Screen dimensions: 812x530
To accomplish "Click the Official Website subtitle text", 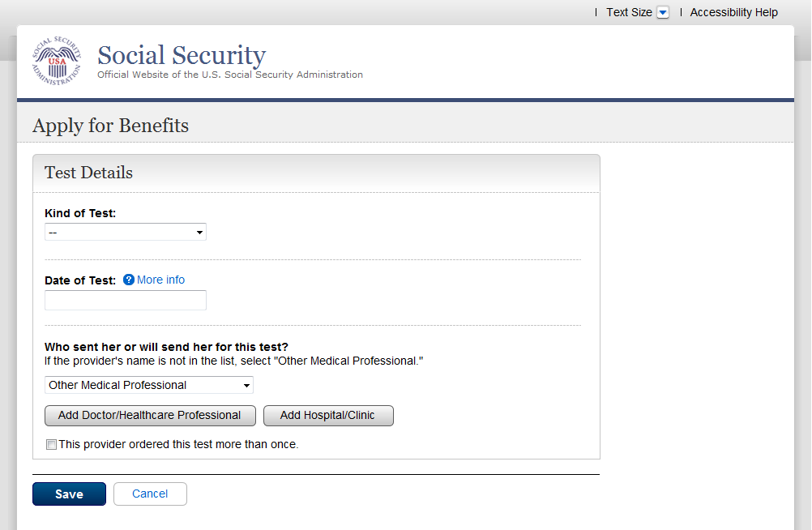I will (230, 75).
